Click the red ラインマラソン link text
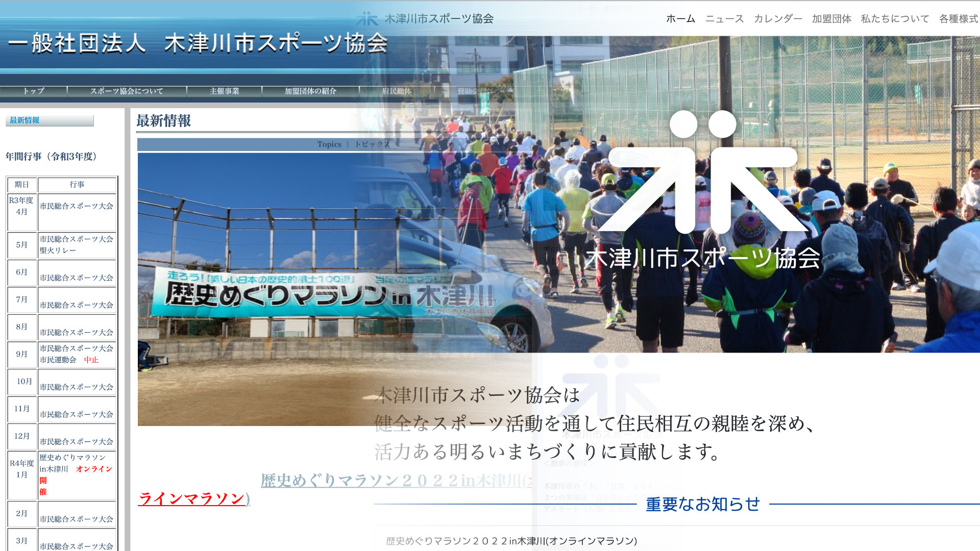The height and width of the screenshot is (551, 980). click(x=192, y=498)
